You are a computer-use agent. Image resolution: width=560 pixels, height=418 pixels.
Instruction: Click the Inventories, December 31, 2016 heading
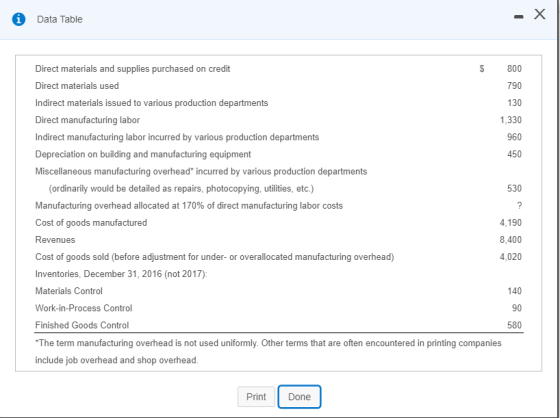coord(121,274)
